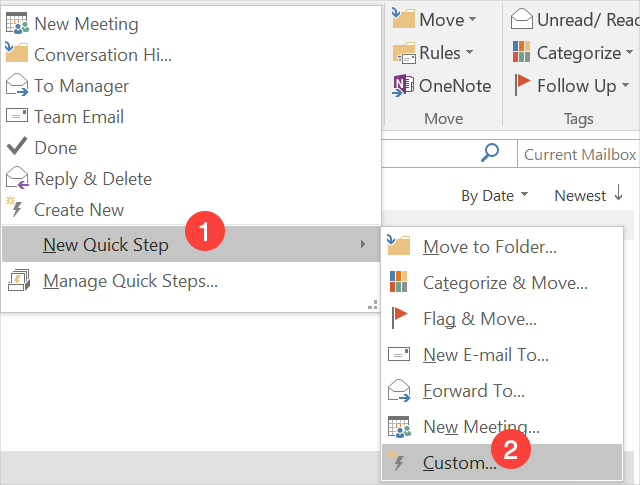Toggle the Unread/Read button

pyautogui.click(x=574, y=20)
